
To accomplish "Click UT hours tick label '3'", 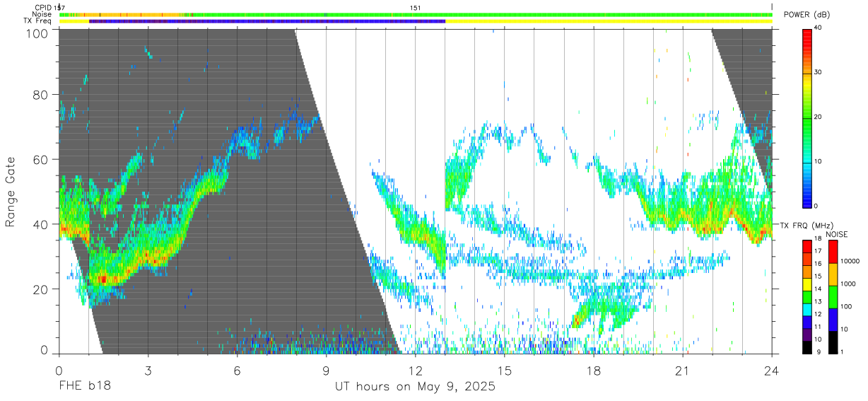I will pyautogui.click(x=148, y=371).
